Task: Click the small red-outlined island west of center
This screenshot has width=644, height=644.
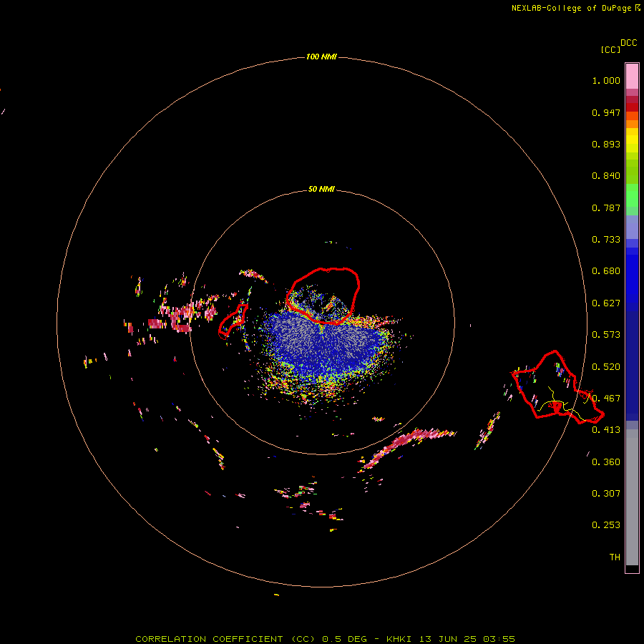Action: pyautogui.click(x=233, y=321)
